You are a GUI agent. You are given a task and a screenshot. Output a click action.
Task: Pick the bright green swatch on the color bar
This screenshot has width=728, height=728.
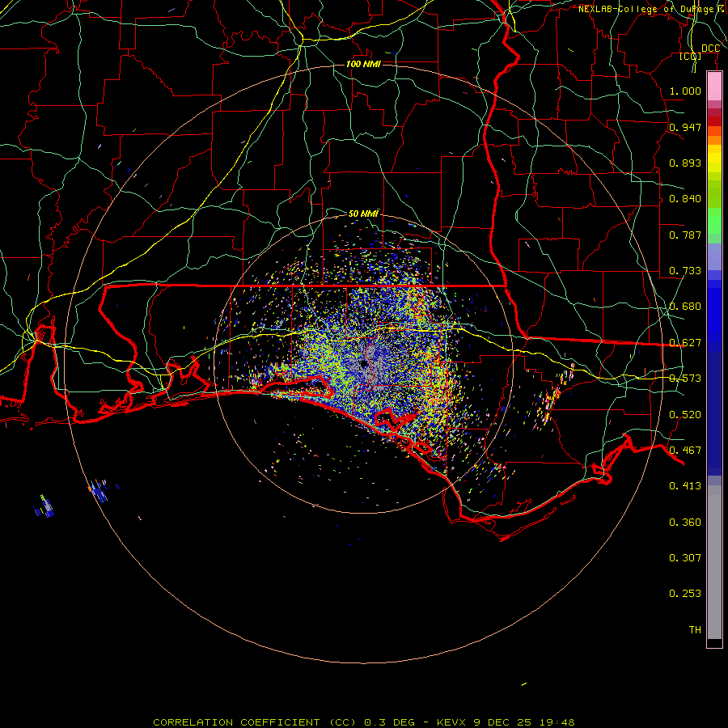(x=714, y=221)
